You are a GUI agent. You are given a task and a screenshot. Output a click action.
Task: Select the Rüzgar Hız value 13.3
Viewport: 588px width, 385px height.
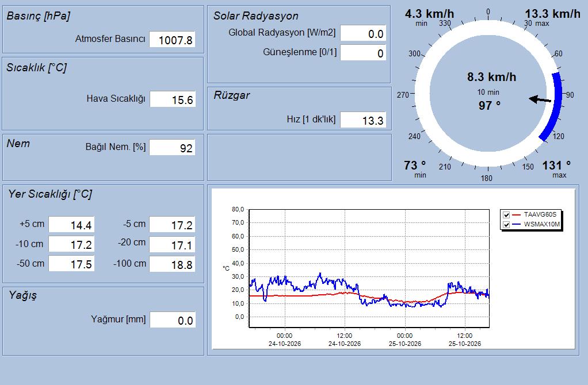pyautogui.click(x=363, y=120)
